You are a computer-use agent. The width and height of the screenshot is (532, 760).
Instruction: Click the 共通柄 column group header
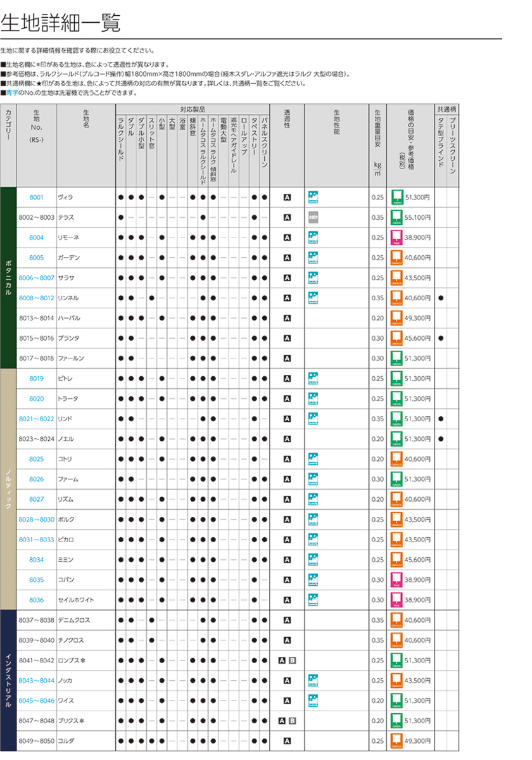[x=446, y=110]
